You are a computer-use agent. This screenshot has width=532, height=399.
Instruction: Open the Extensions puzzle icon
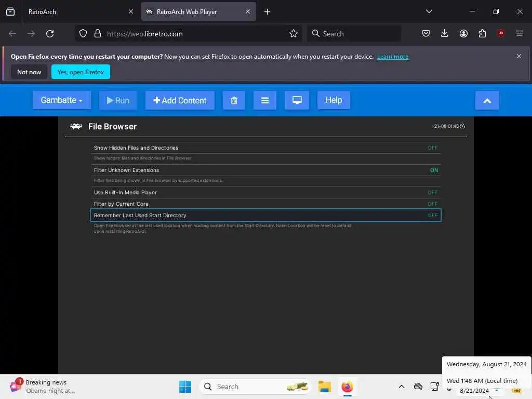pos(482,33)
